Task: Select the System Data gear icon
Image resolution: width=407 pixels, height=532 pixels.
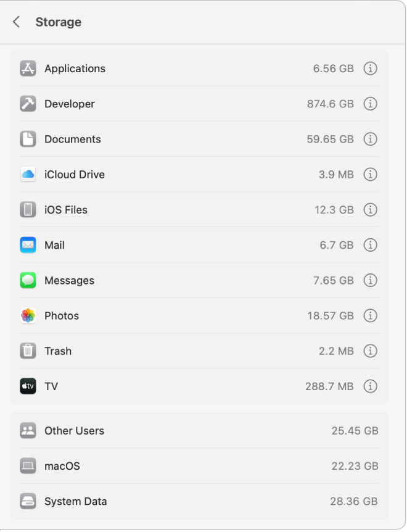Action: coord(27,501)
